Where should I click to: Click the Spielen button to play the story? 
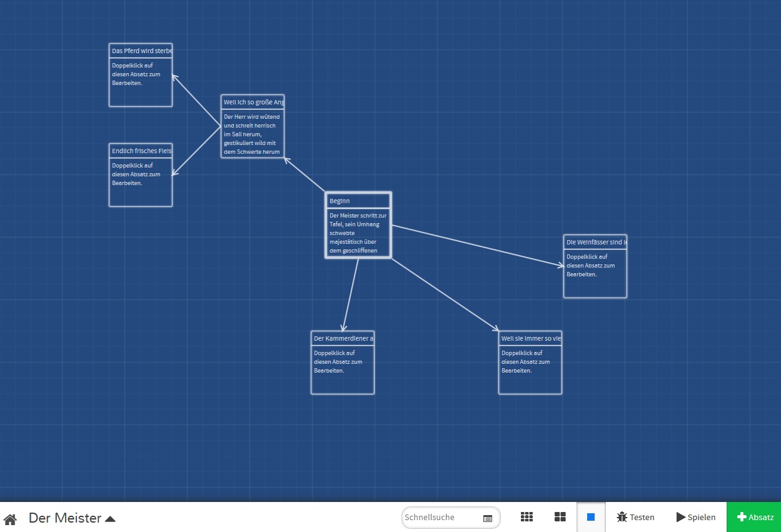(696, 517)
